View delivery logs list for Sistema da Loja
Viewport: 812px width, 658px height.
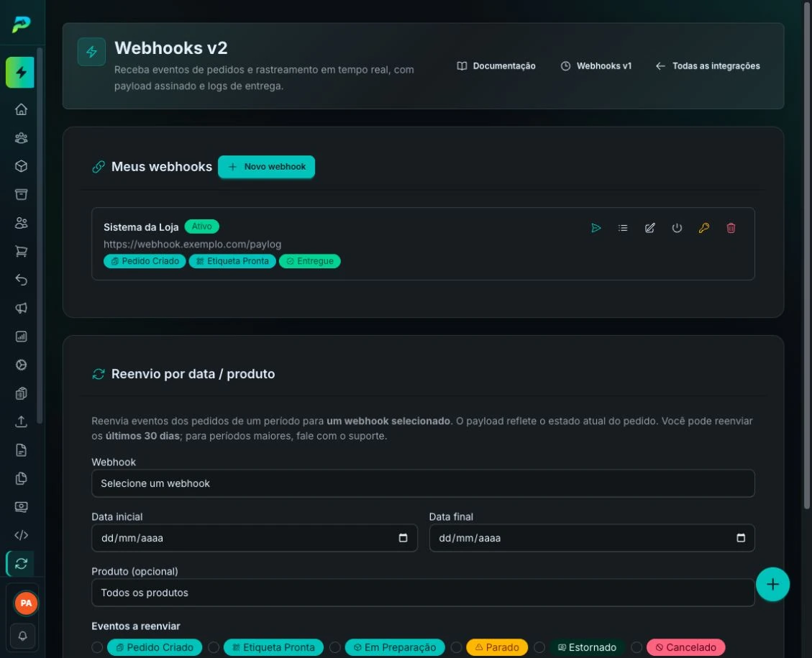(623, 228)
